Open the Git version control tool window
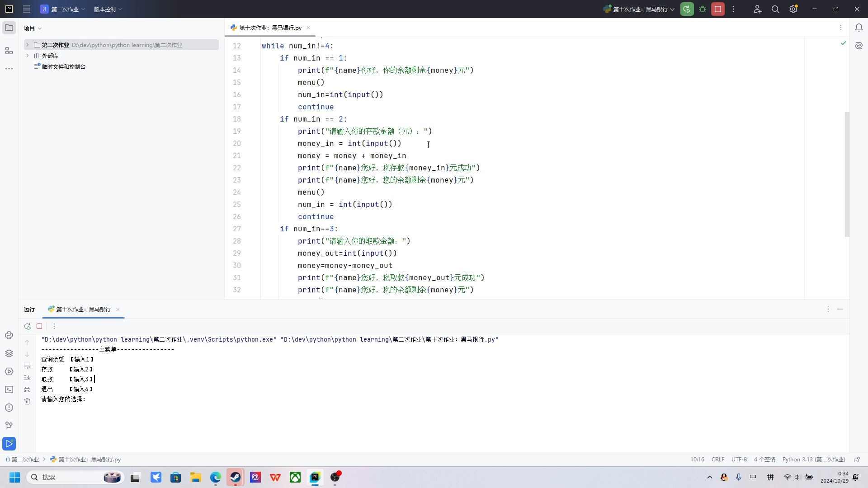Screen dimensions: 868x488 pos(9,426)
